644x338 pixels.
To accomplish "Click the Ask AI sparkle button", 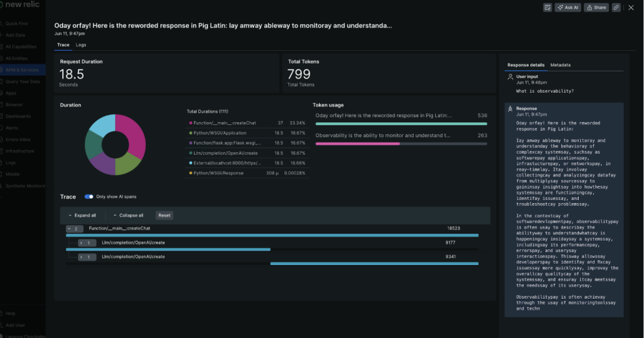I will pyautogui.click(x=567, y=8).
